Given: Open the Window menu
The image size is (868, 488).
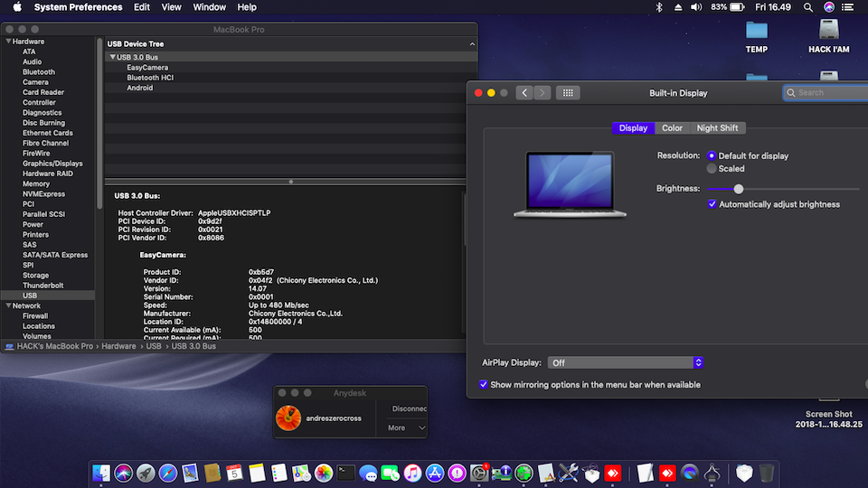Looking at the screenshot, I should pyautogui.click(x=209, y=7).
